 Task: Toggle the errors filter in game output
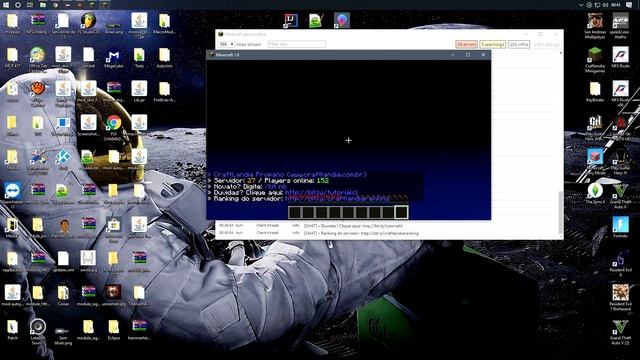click(x=466, y=44)
